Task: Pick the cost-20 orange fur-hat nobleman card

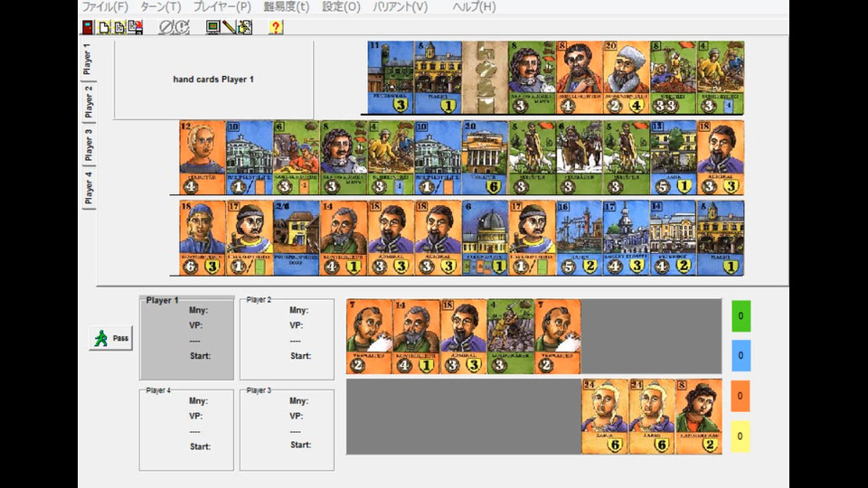Action: [x=627, y=78]
